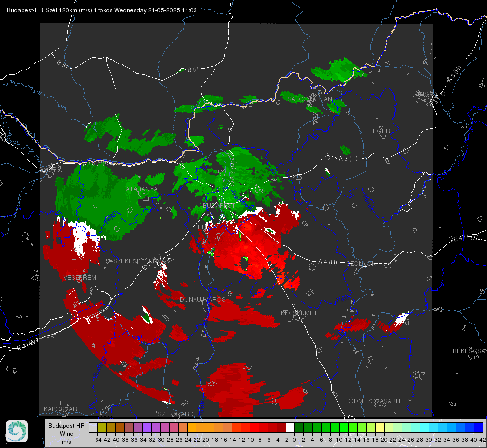Click the EGER city label
Screen dimensions: 487x448
[381, 131]
